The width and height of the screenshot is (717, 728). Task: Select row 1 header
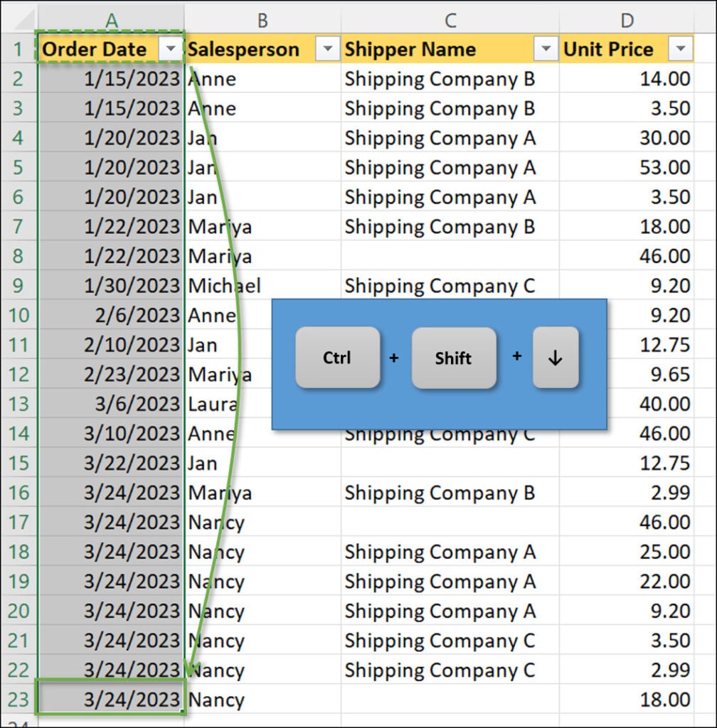coord(18,50)
